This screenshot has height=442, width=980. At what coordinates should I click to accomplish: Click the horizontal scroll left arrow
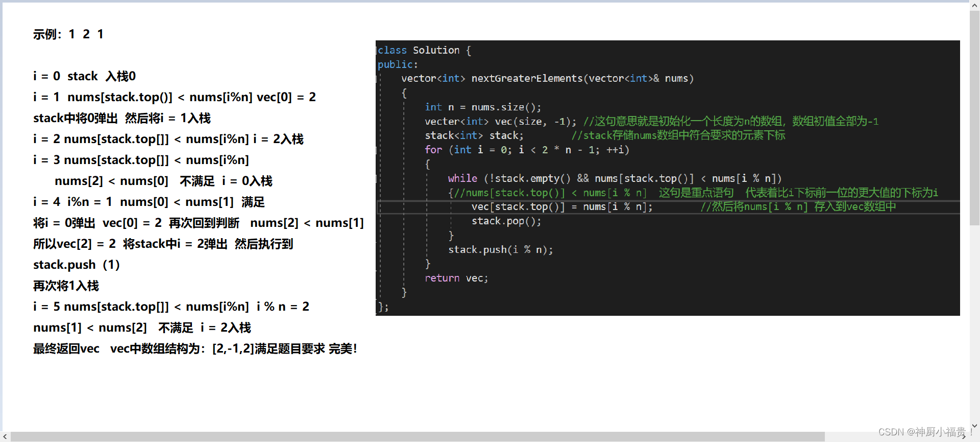pyautogui.click(x=5, y=436)
